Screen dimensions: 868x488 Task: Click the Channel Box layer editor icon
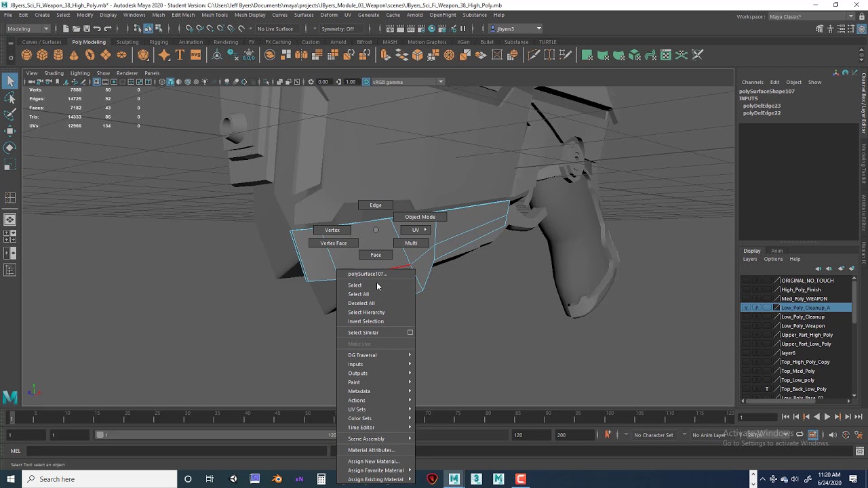click(863, 28)
